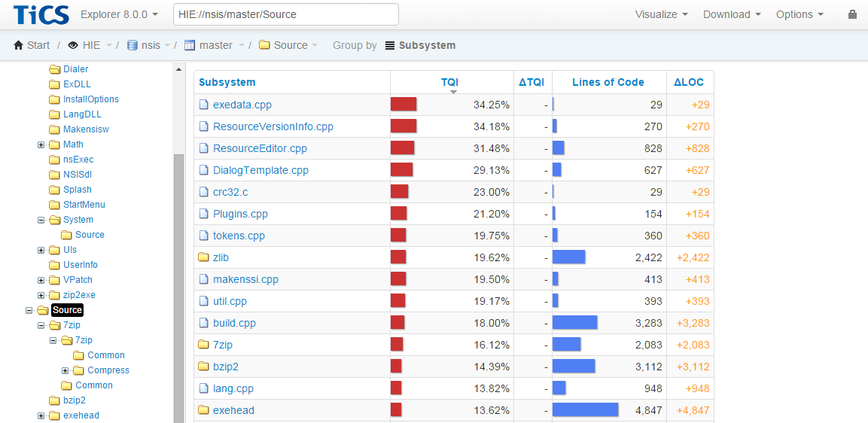
Task: Click the lock icon in top bar
Action: (852, 14)
